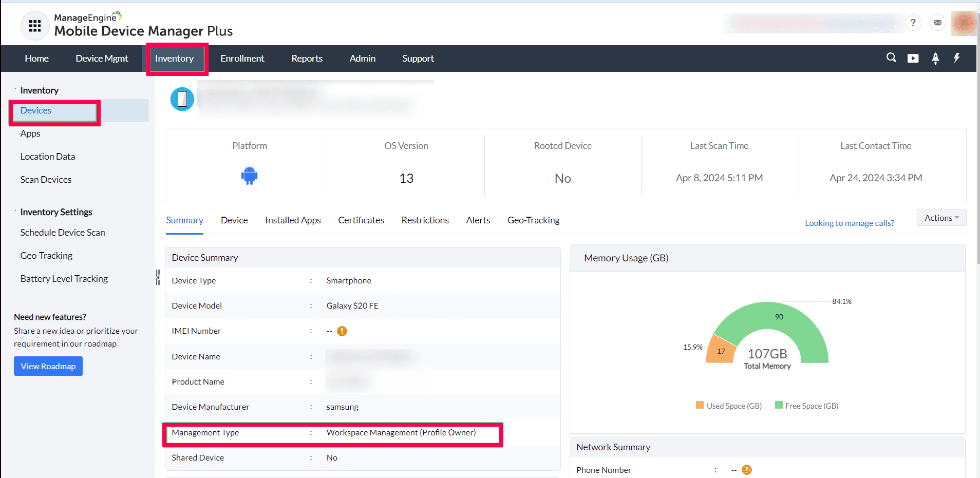The width and height of the screenshot is (980, 478).
Task: Open Geo-Tracking under Inventory Settings
Action: pos(46,256)
